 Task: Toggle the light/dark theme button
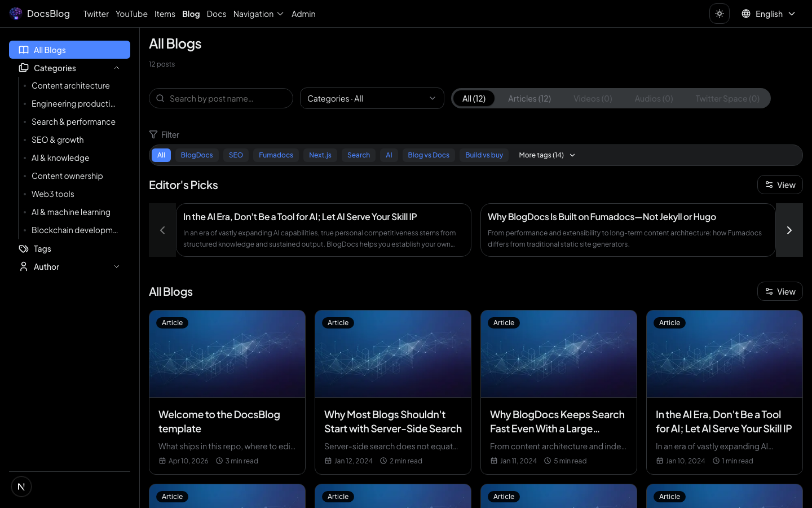719,14
